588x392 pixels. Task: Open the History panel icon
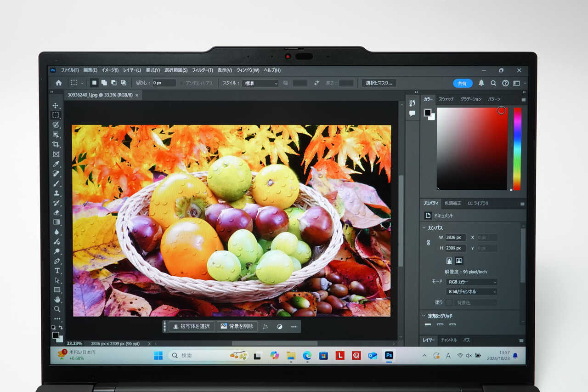coord(412,103)
